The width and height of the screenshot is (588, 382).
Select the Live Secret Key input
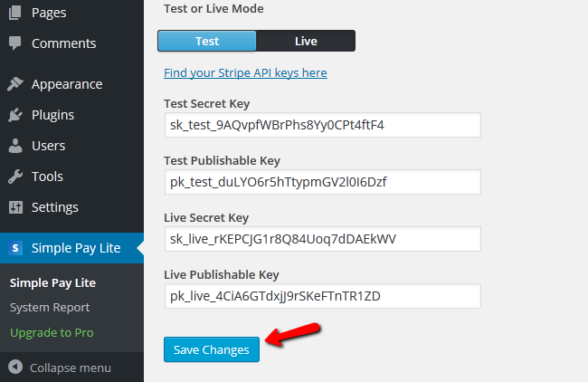[322, 239]
